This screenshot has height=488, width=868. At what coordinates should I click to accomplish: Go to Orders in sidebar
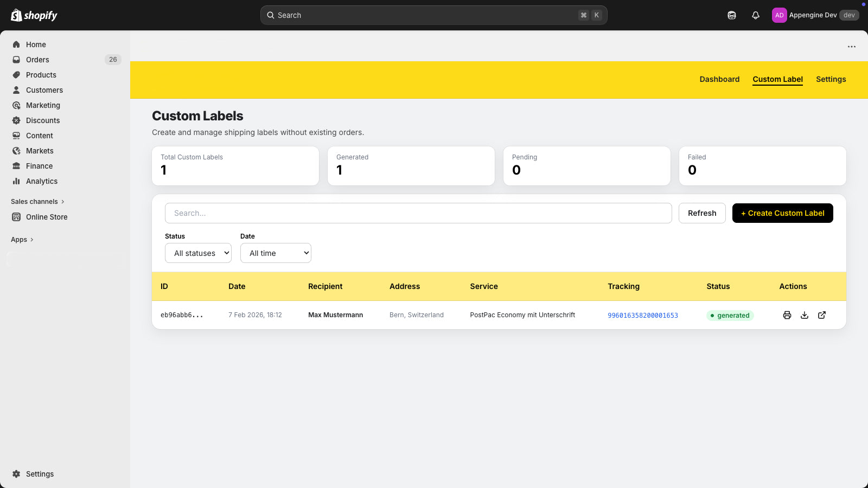(37, 60)
